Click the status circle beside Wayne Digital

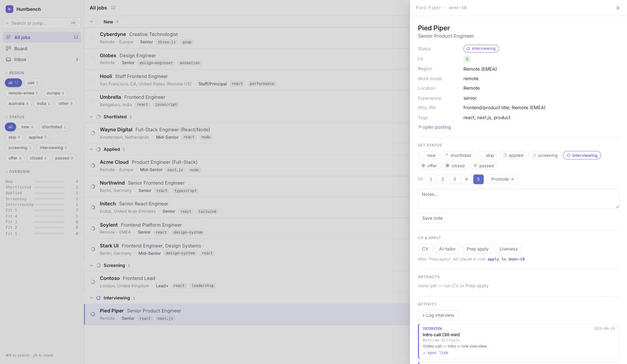click(x=93, y=133)
